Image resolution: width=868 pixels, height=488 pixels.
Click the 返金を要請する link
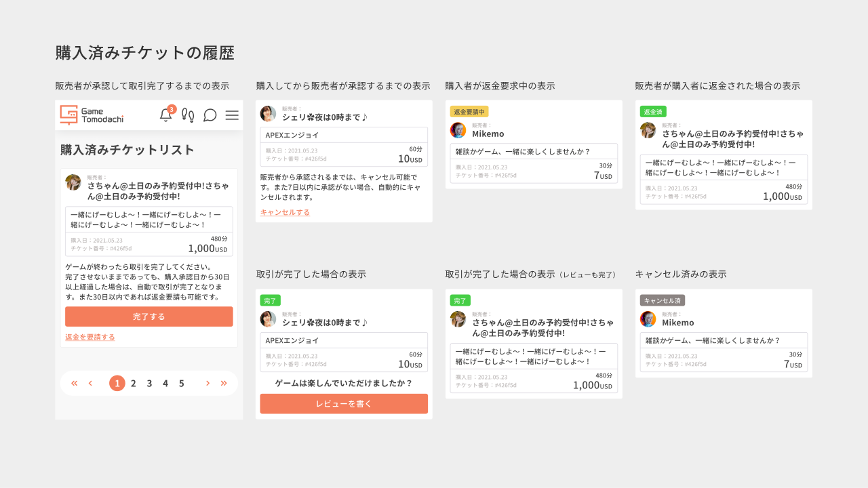(90, 337)
